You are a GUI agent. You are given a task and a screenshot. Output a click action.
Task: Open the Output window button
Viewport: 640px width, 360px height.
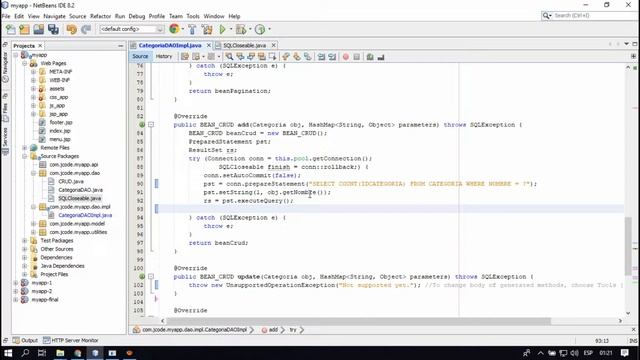(25, 340)
